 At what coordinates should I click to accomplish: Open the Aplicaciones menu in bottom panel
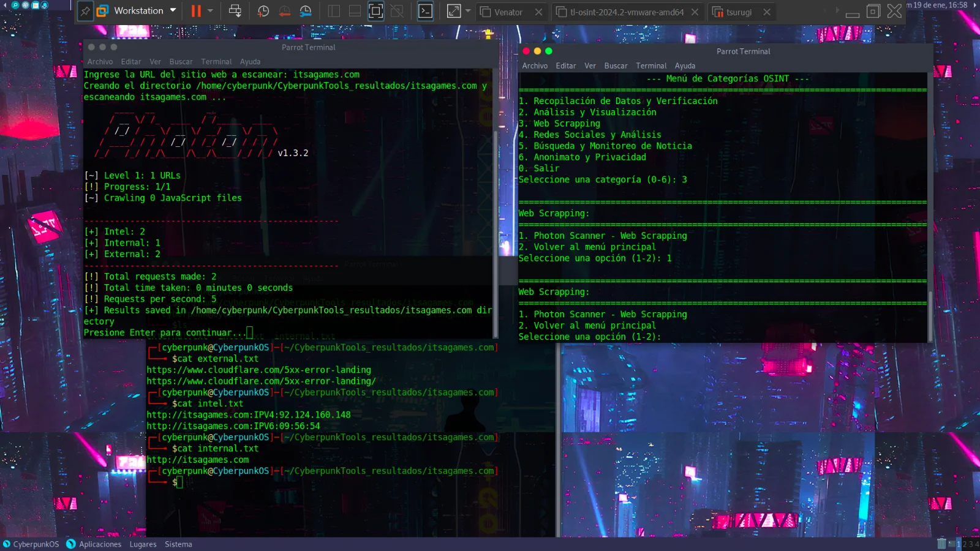click(x=94, y=544)
